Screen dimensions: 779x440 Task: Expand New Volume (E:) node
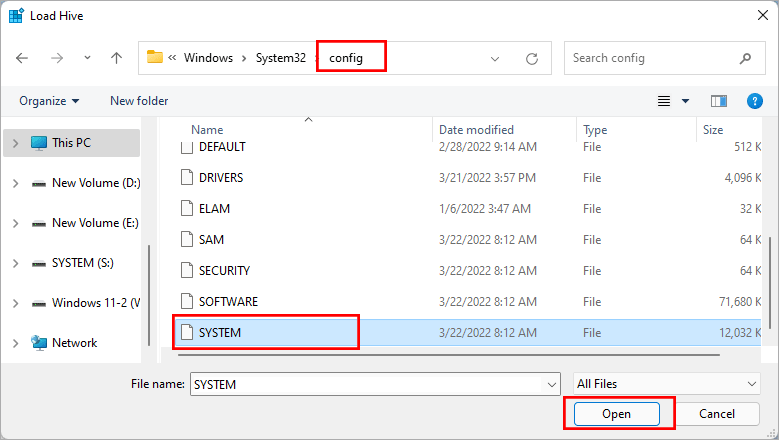click(15, 223)
